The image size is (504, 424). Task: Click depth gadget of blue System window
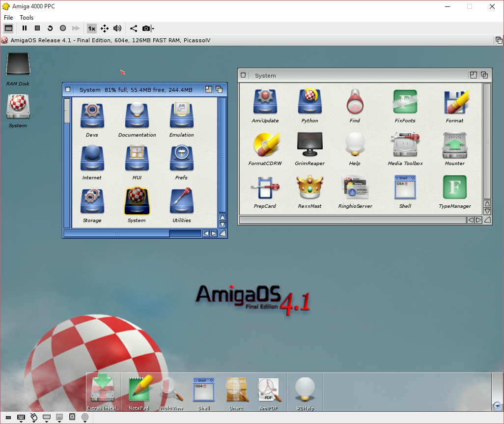(x=219, y=89)
